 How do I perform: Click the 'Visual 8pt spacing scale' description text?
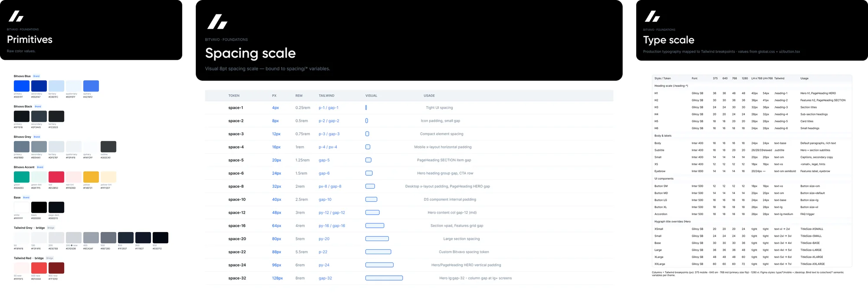tap(267, 69)
